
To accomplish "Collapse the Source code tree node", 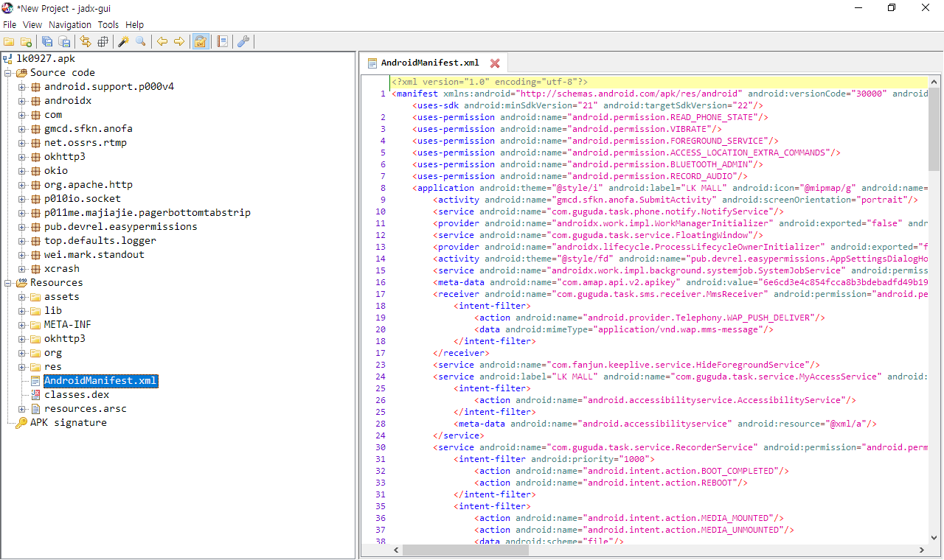I will 8,73.
